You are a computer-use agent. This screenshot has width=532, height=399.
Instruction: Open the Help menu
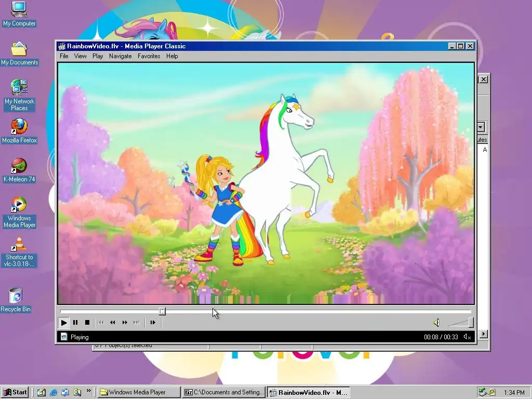pos(172,56)
